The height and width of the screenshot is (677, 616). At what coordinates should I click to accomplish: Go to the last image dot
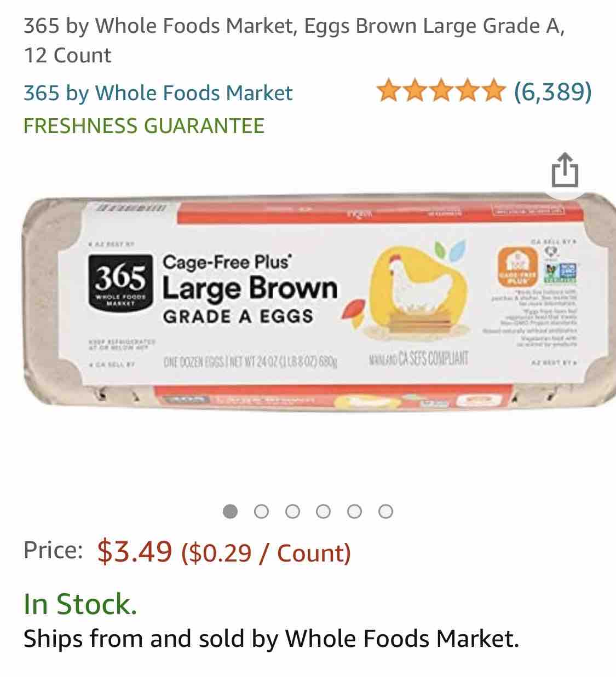click(x=385, y=512)
